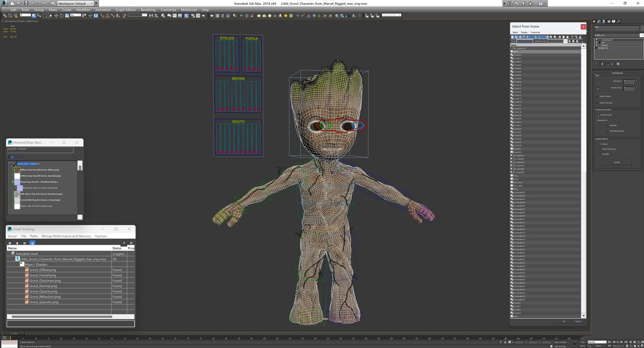The image size is (644, 348).
Task: Click the Redo arrow icon
Action: [43, 3]
